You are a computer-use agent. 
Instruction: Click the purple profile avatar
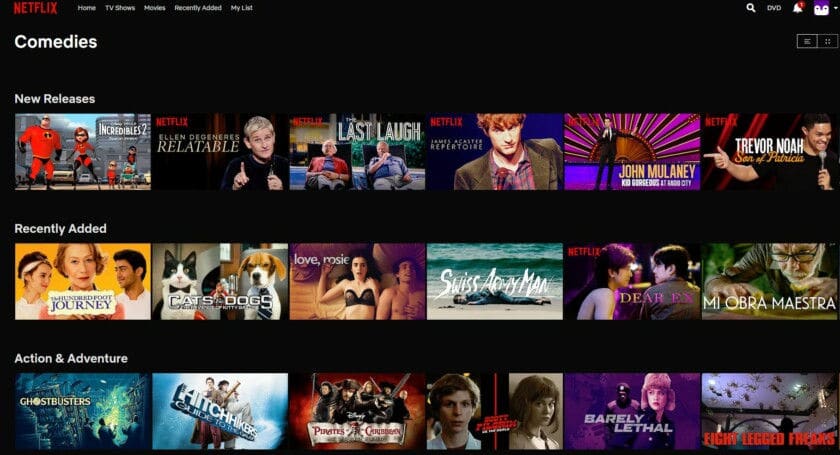click(821, 8)
